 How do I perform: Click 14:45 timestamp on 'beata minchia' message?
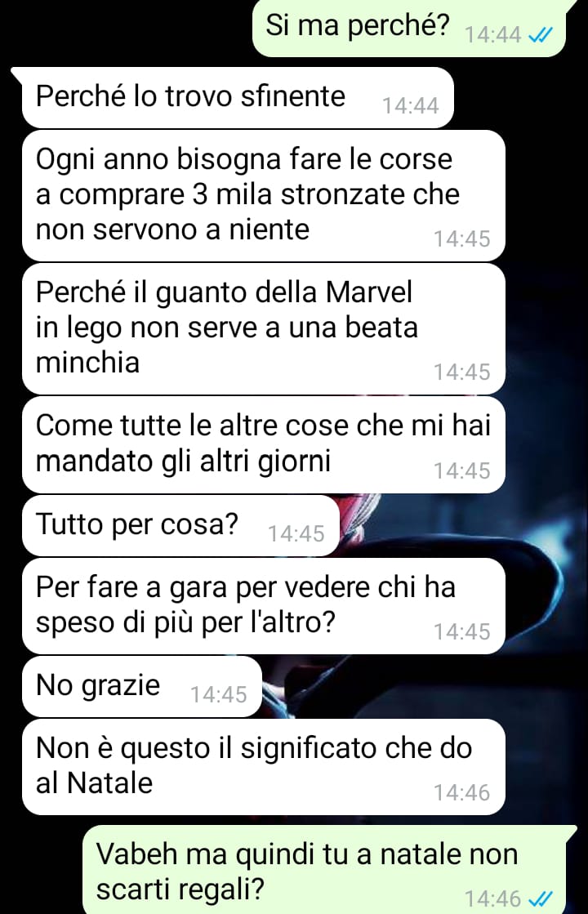[x=461, y=372]
